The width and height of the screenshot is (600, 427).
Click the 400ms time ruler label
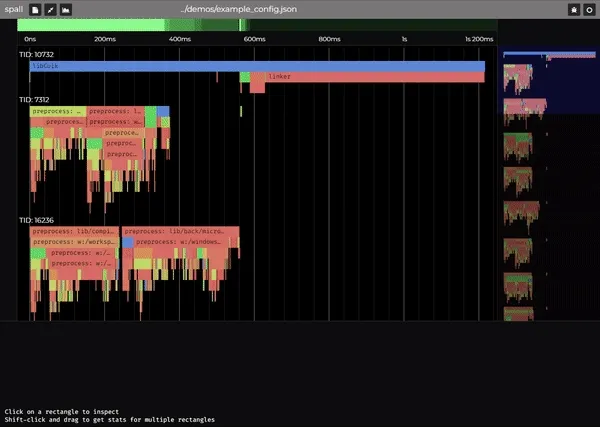(180, 39)
